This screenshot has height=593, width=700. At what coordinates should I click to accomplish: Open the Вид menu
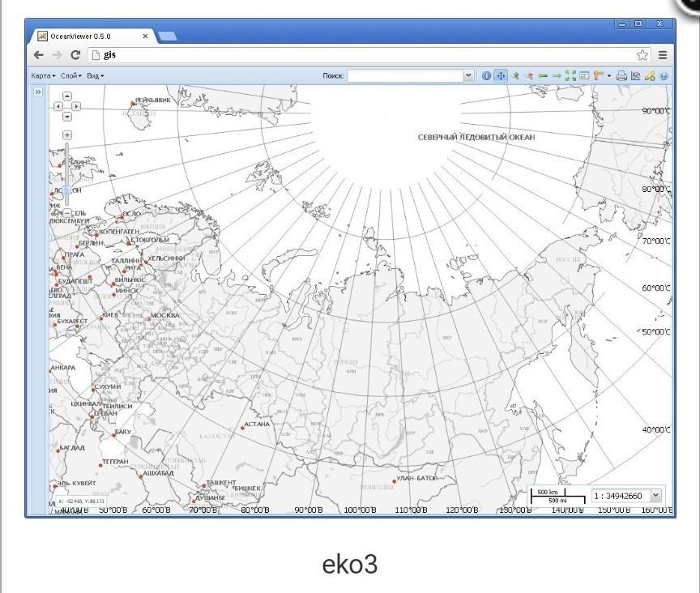[x=95, y=76]
